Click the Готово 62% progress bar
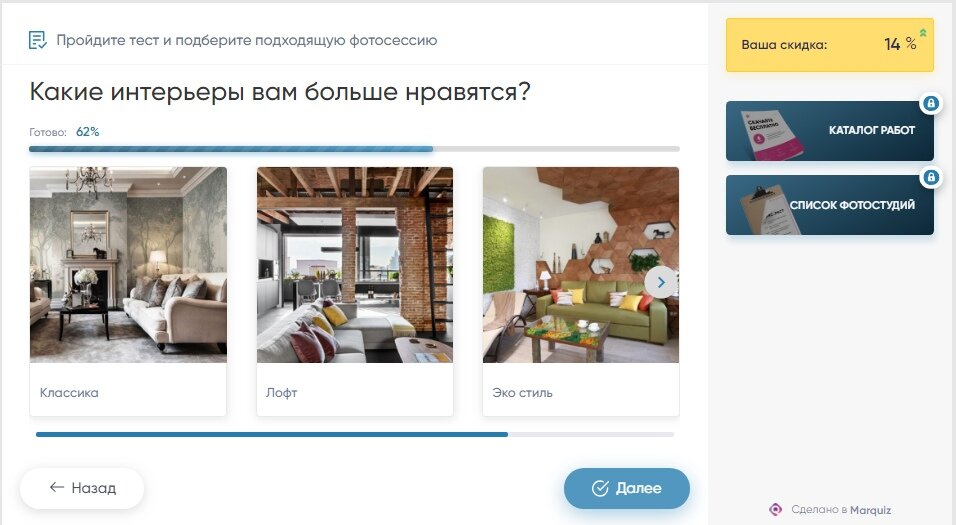Screen dimensions: 956x525 click(x=354, y=149)
